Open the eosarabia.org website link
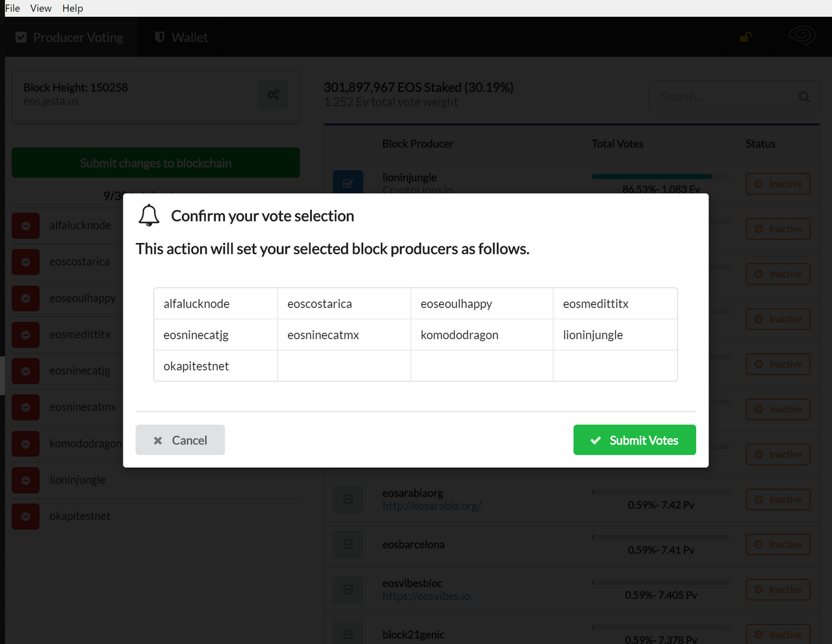 [432, 506]
